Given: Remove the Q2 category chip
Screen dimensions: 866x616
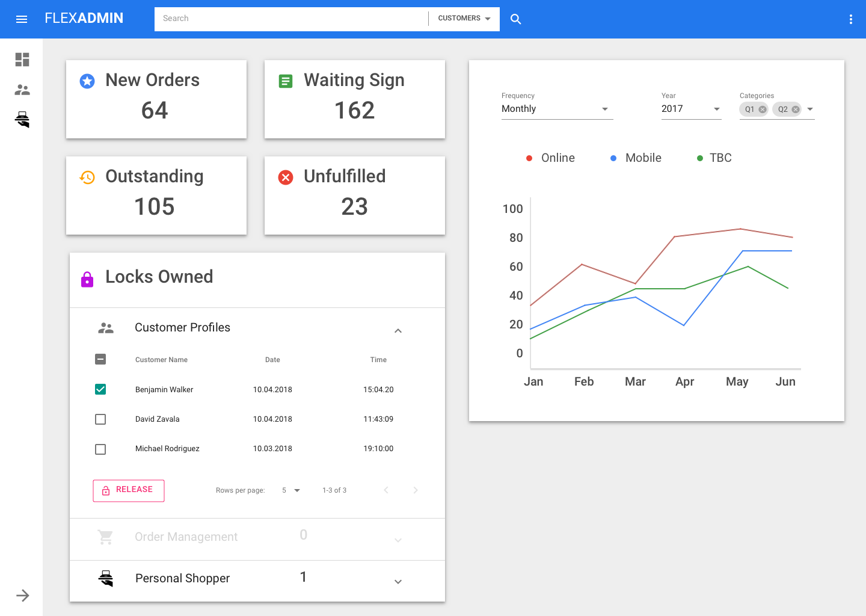Looking at the screenshot, I should tap(796, 109).
